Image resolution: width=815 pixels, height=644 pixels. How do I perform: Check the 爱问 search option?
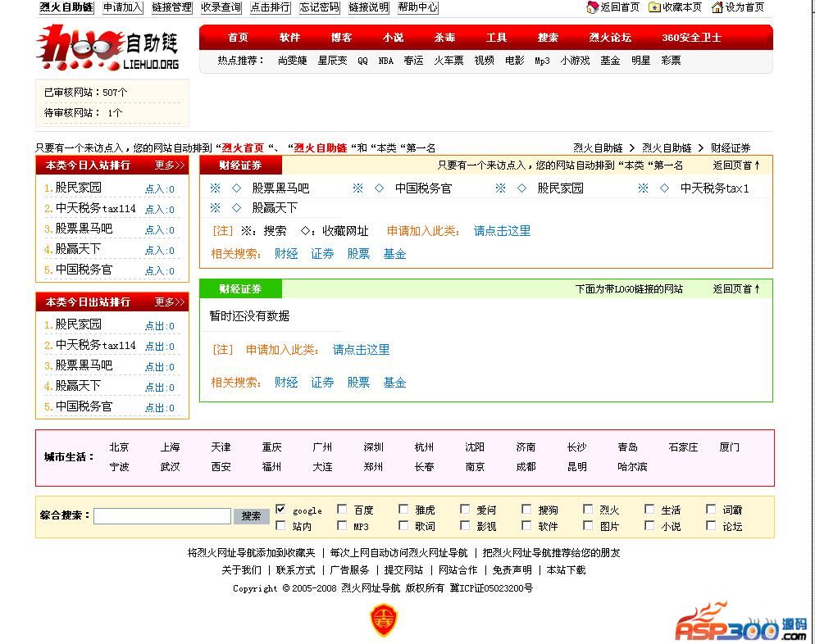(x=465, y=509)
